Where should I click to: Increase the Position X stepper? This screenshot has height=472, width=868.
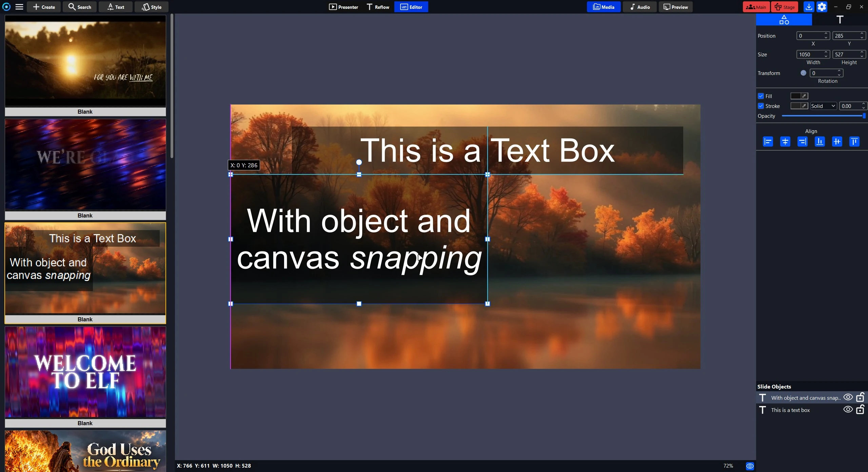(x=826, y=34)
